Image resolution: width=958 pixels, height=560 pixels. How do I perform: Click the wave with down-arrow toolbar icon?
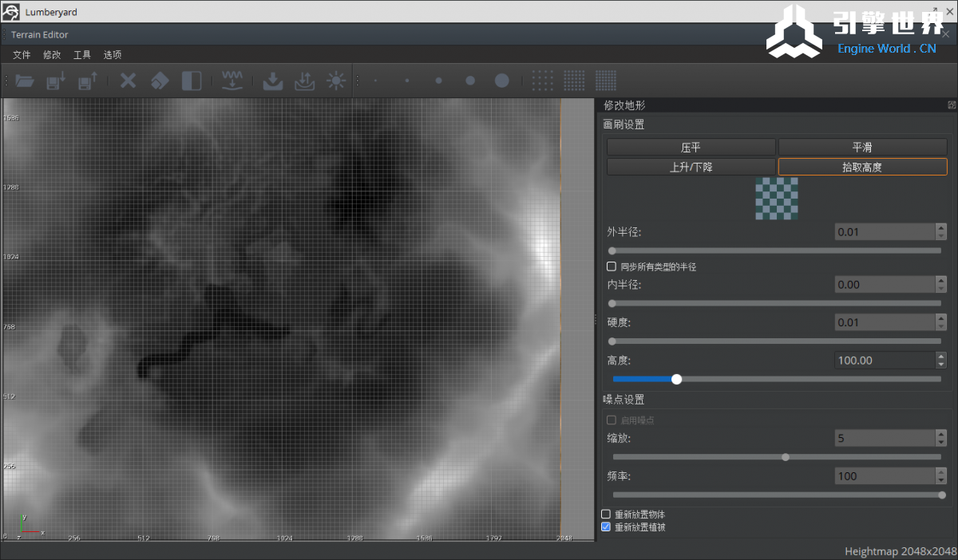pyautogui.click(x=232, y=81)
